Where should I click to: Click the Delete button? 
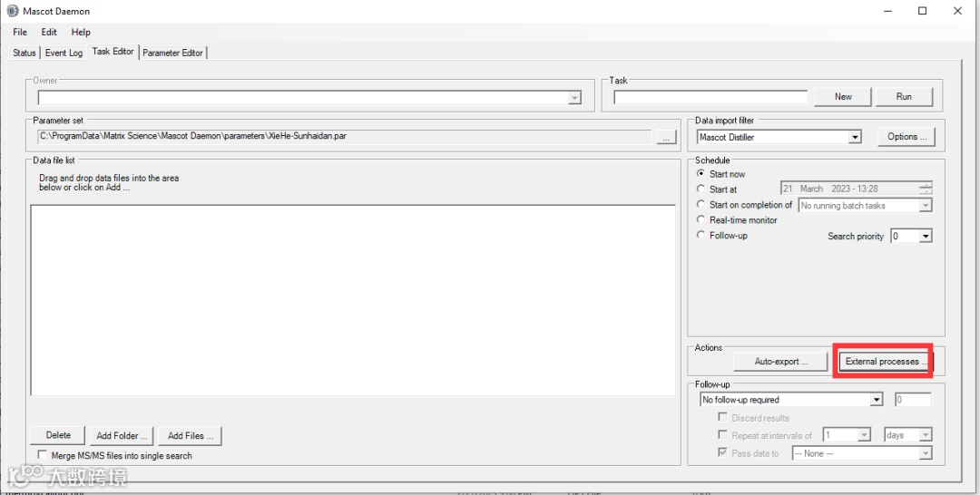coord(57,435)
